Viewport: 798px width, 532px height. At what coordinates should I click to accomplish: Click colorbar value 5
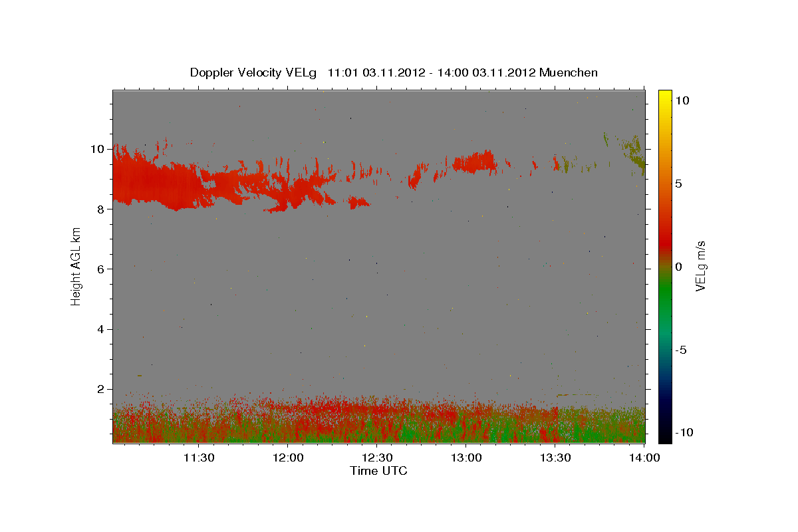tap(678, 184)
